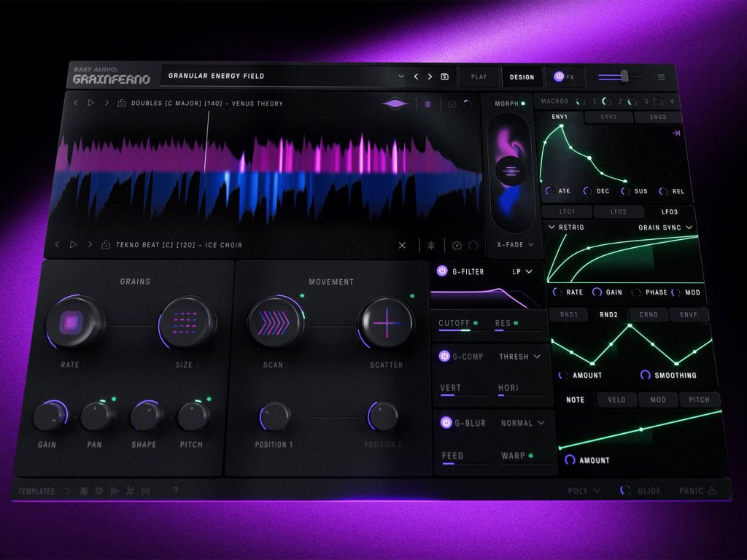Play the Doubles Venus Theory sample preview
Viewport: 747px width, 560px height.
click(90, 103)
